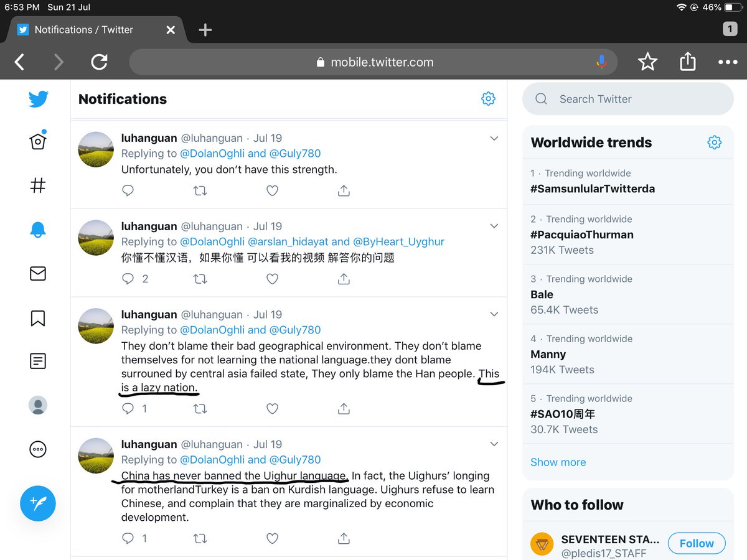Click the Twitter bird logo
Screen dimensions: 747x560
pyautogui.click(x=38, y=98)
